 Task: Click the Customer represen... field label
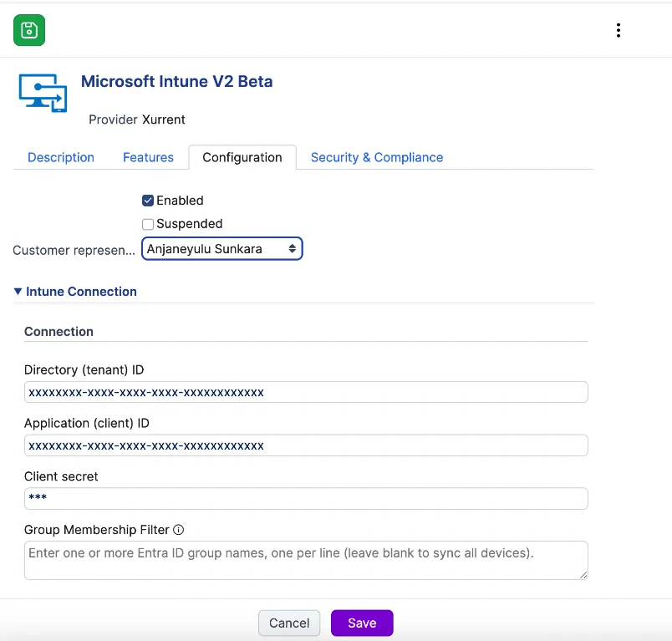tap(74, 250)
